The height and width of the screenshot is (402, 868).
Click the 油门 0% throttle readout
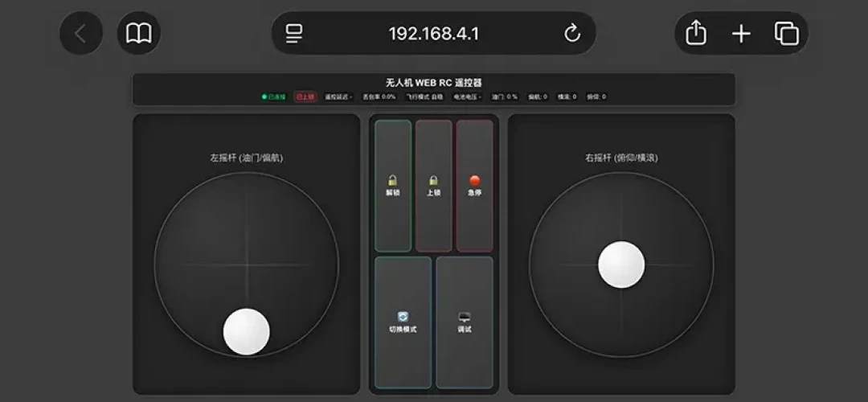click(x=504, y=97)
